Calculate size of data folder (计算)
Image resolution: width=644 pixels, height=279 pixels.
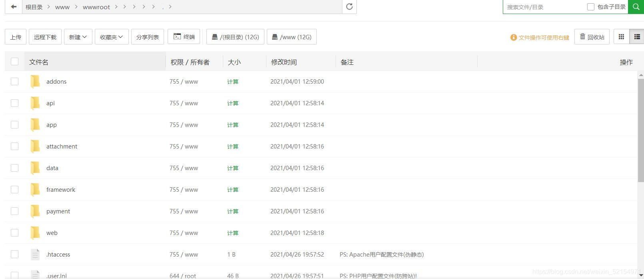click(233, 168)
